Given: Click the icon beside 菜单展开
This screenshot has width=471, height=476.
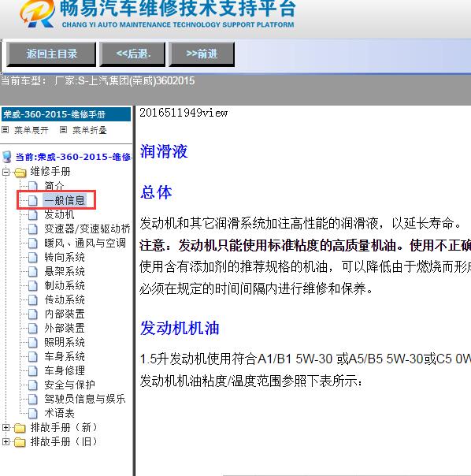Looking at the screenshot, I should tap(6, 130).
